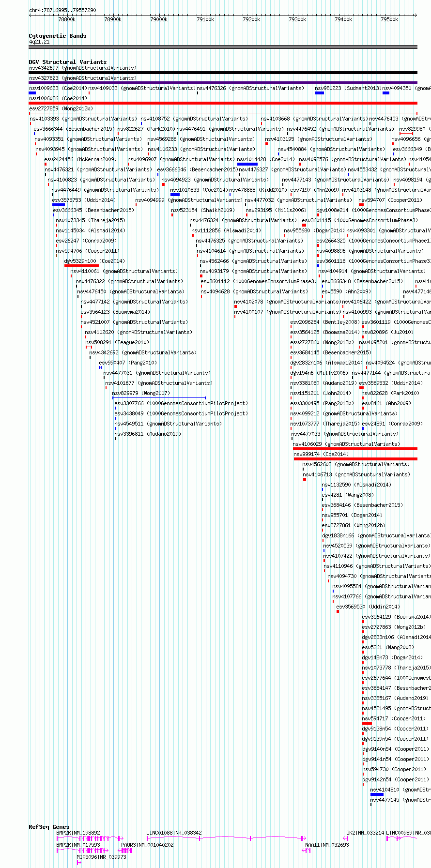Image resolution: width=431 pixels, height=868 pixels.
Task: Select the purple nsv4327823 variant bar
Action: click(223, 83)
